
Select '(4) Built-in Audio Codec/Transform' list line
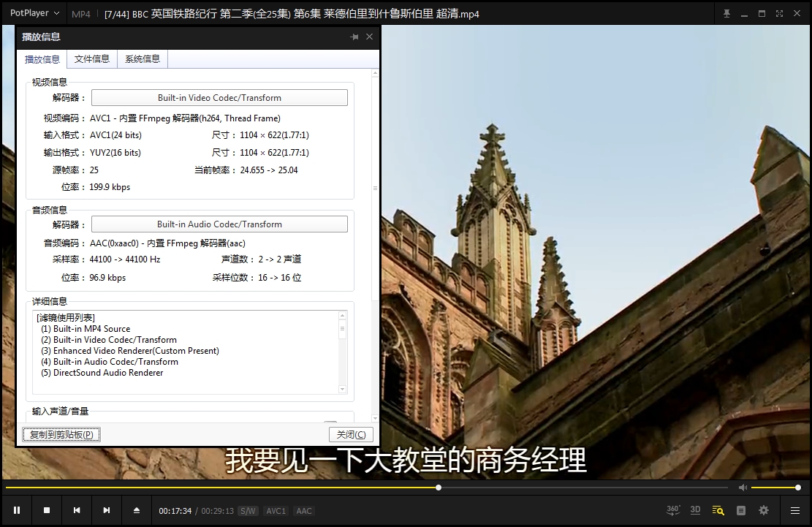[110, 362]
